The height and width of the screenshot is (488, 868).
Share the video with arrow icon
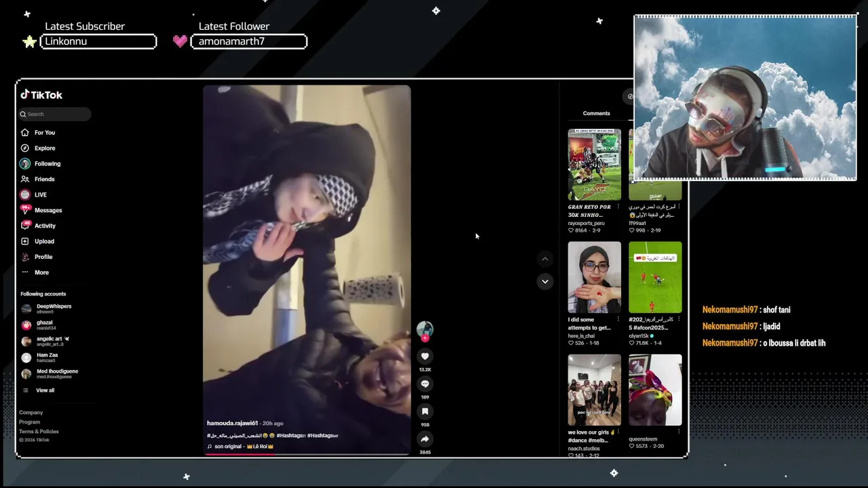(425, 439)
